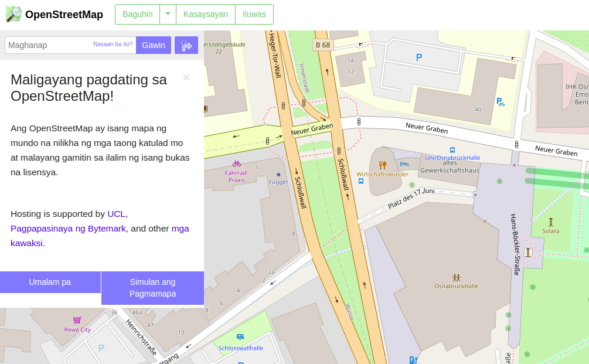589x364 pixels.
Task: Focus the Maghanap search field
Action: 70,45
